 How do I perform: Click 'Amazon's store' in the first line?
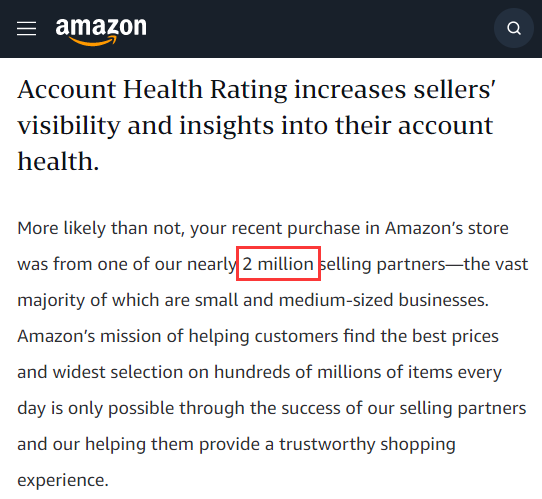447,229
